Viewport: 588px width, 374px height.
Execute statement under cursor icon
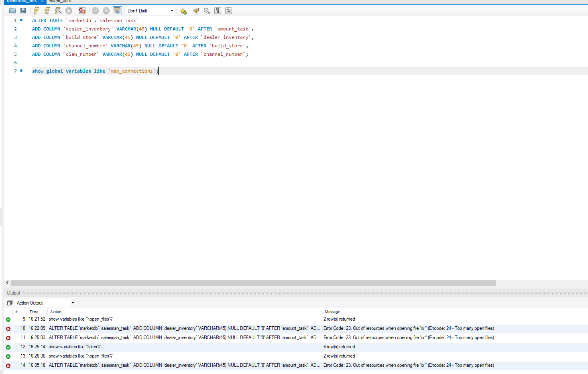47,11
